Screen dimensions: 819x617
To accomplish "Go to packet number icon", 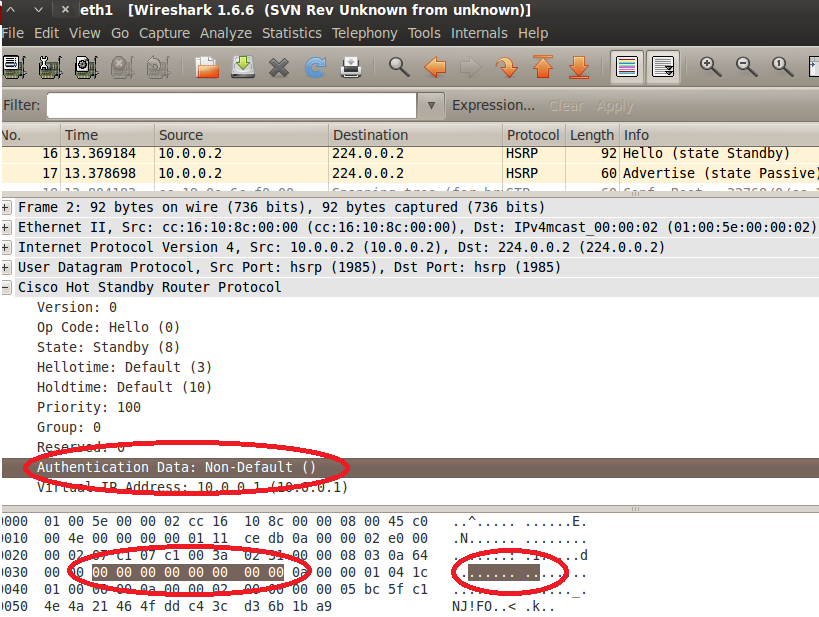I will pyautogui.click(x=507, y=67).
